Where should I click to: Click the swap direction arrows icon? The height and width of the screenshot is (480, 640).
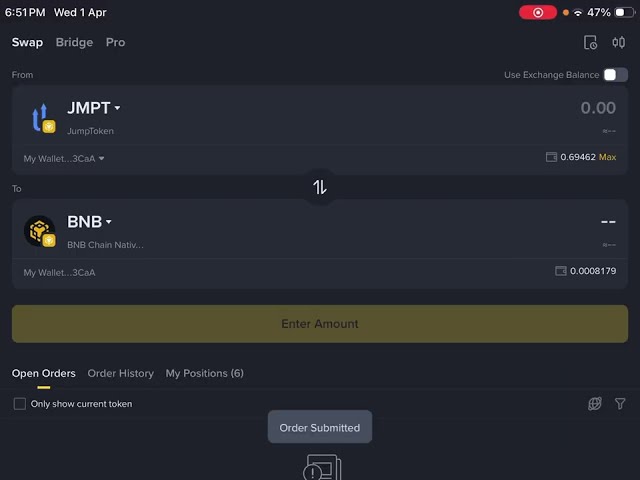(320, 187)
